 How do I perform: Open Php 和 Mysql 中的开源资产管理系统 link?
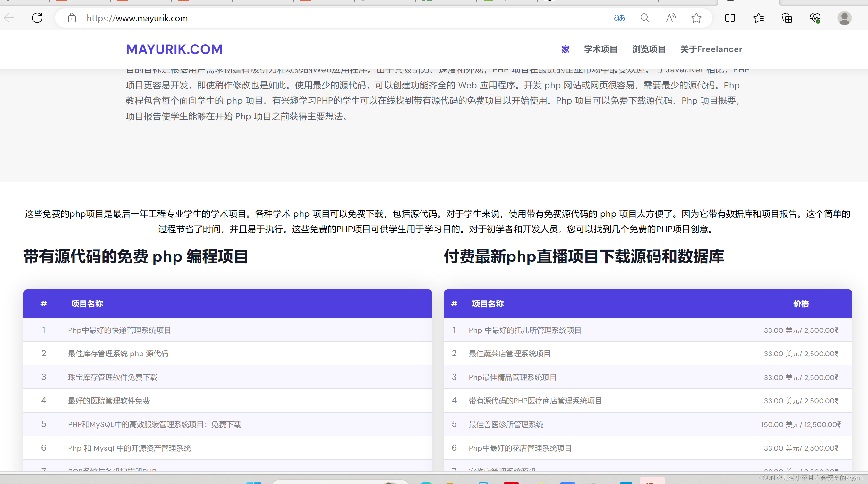point(129,448)
